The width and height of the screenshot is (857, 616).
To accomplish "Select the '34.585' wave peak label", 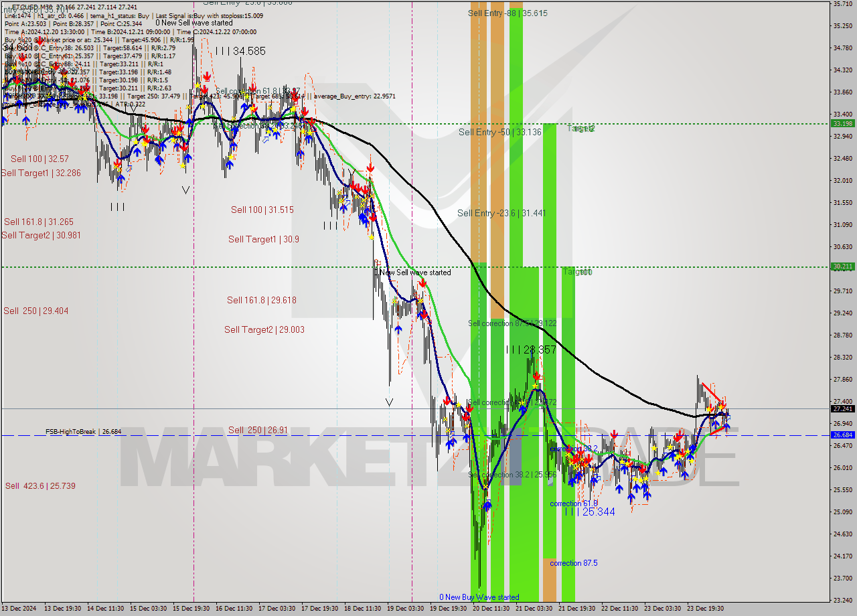I will click(x=249, y=51).
